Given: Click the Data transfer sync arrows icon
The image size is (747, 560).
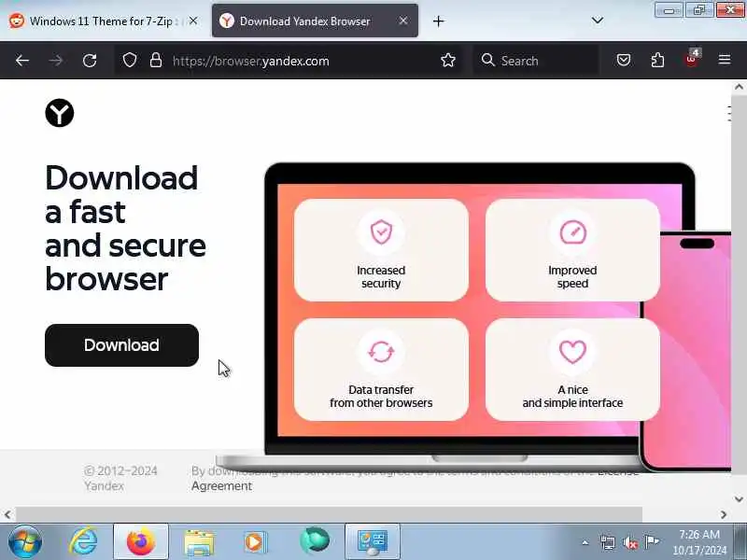Looking at the screenshot, I should (381, 352).
